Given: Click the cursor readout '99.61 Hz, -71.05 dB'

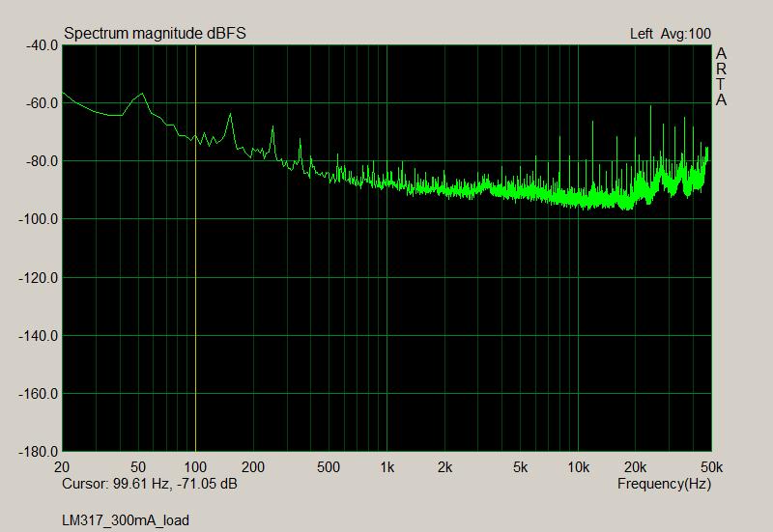Looking at the screenshot, I should coord(175,484).
